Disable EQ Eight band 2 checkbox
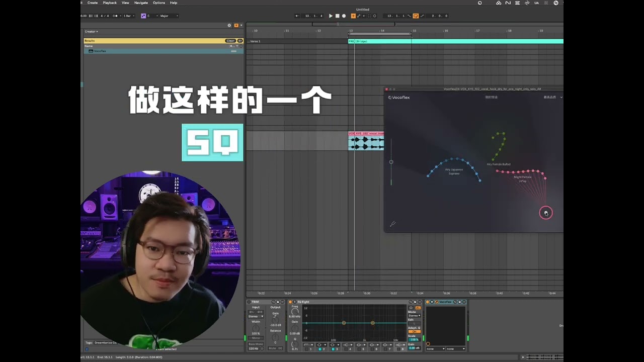 320,349
